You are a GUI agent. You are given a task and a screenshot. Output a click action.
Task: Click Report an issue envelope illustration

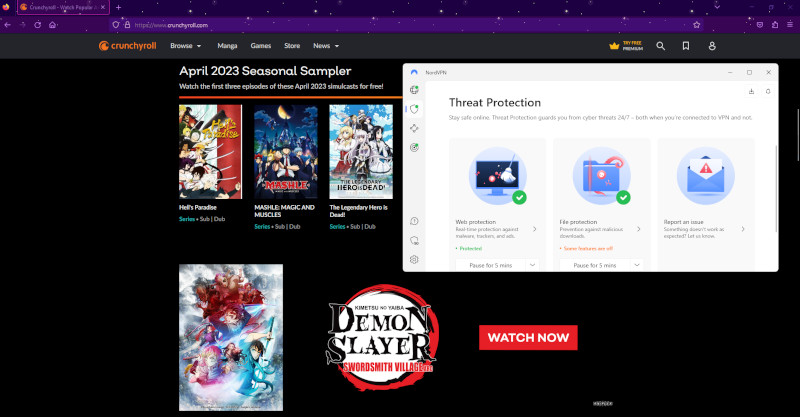click(706, 176)
